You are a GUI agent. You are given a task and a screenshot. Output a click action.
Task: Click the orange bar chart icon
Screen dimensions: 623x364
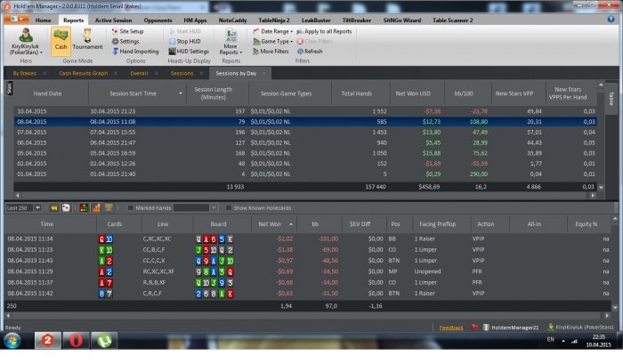click(x=96, y=208)
